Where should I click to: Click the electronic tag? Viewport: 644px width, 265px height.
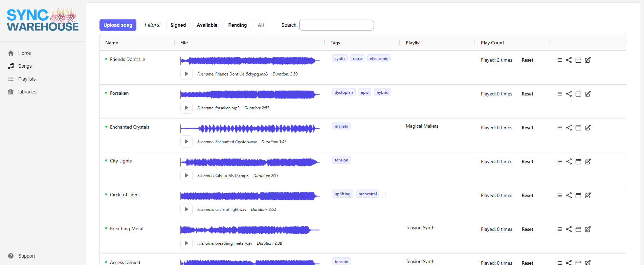coord(379,59)
